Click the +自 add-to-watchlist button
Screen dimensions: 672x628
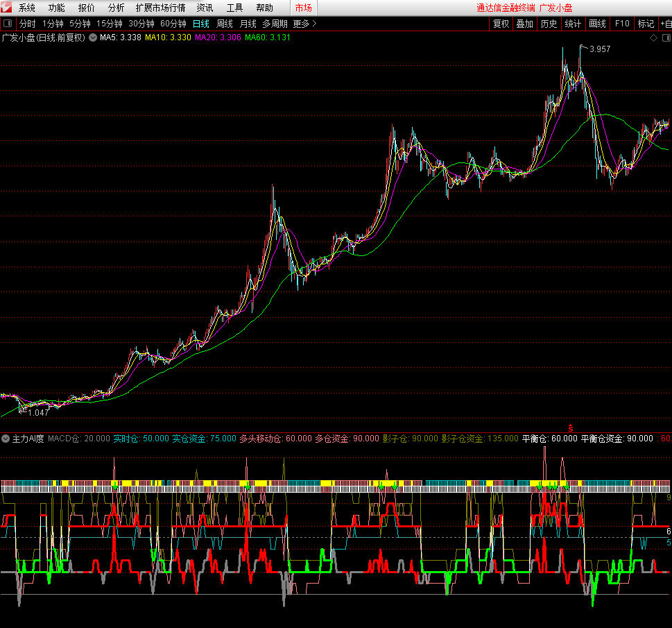pyautogui.click(x=666, y=24)
